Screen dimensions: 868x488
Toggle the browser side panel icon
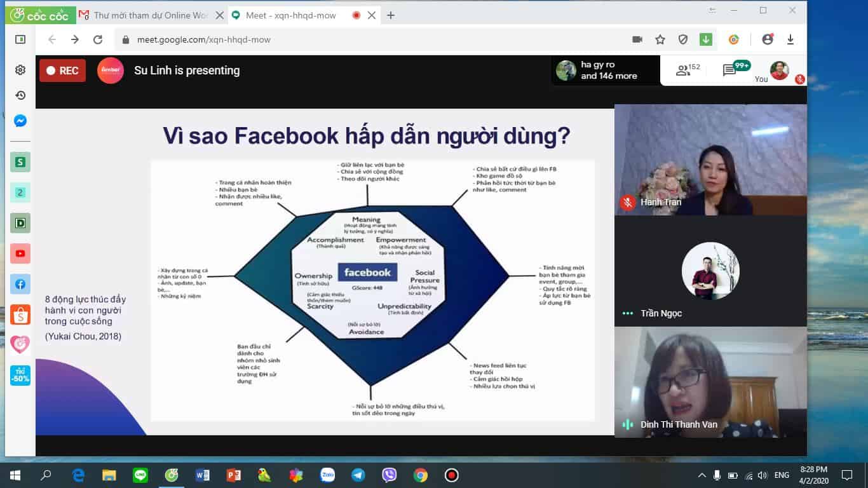20,39
